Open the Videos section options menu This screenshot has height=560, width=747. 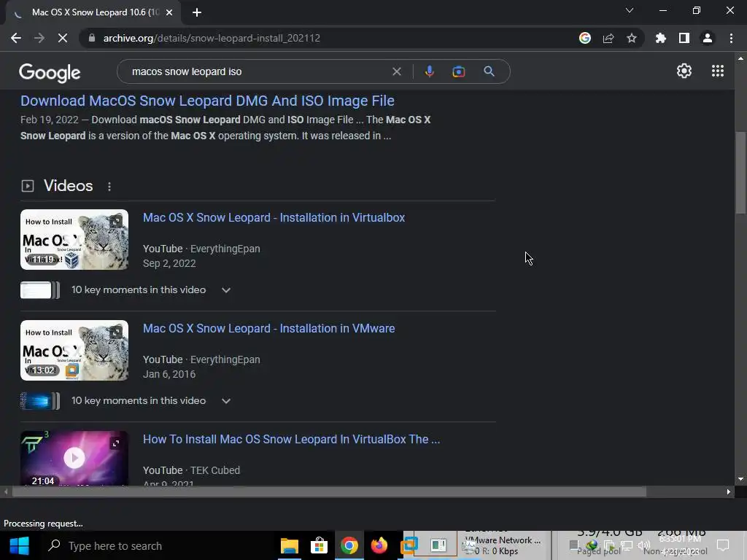click(x=109, y=187)
